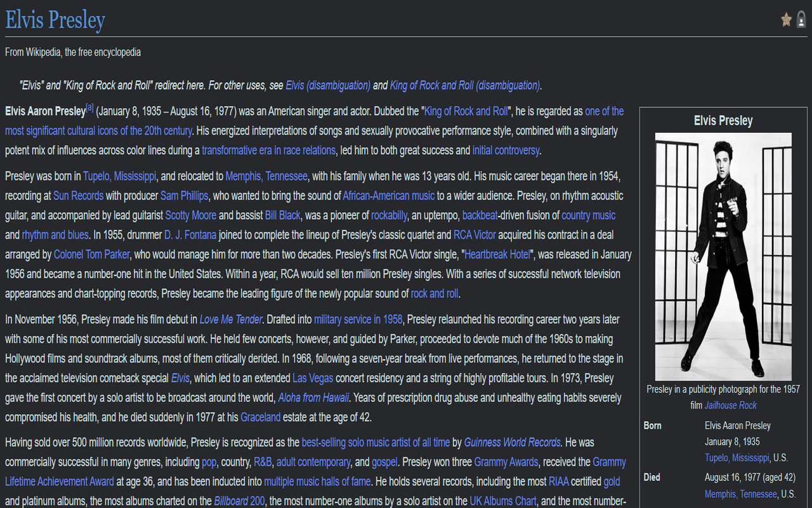Click the Sam Phillips link
812x508 pixels.
point(183,196)
